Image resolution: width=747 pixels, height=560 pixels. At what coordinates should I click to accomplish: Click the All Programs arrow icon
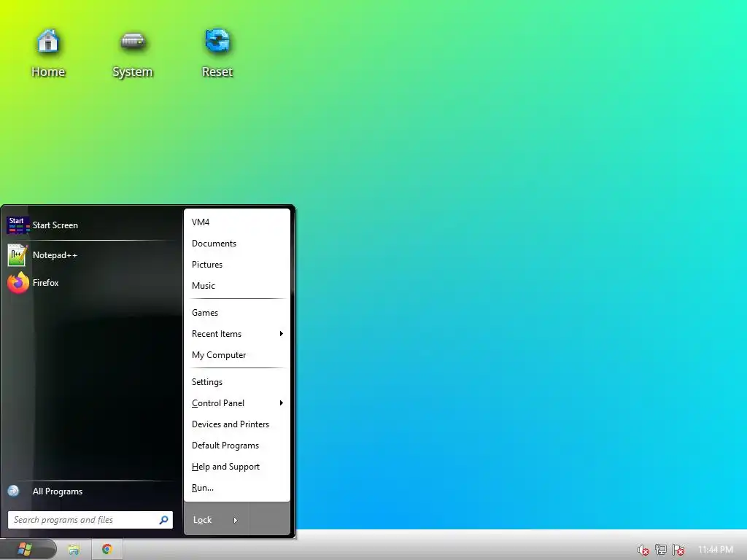(13, 491)
